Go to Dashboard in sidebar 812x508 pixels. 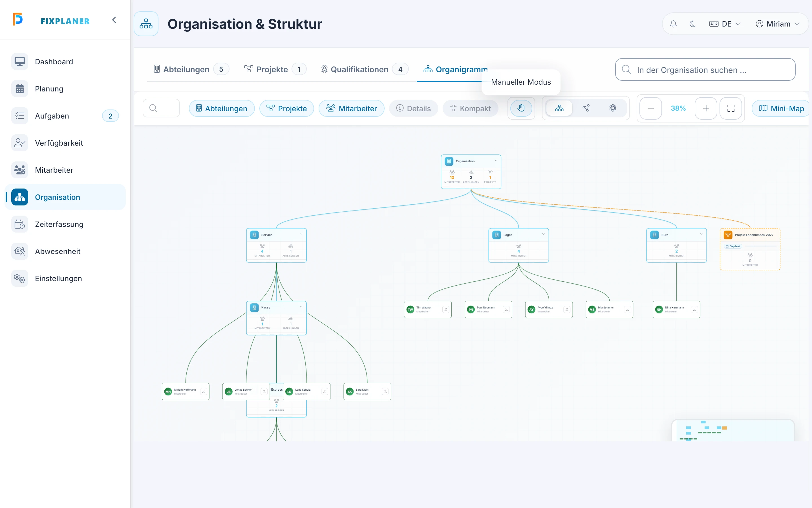[x=65, y=62]
